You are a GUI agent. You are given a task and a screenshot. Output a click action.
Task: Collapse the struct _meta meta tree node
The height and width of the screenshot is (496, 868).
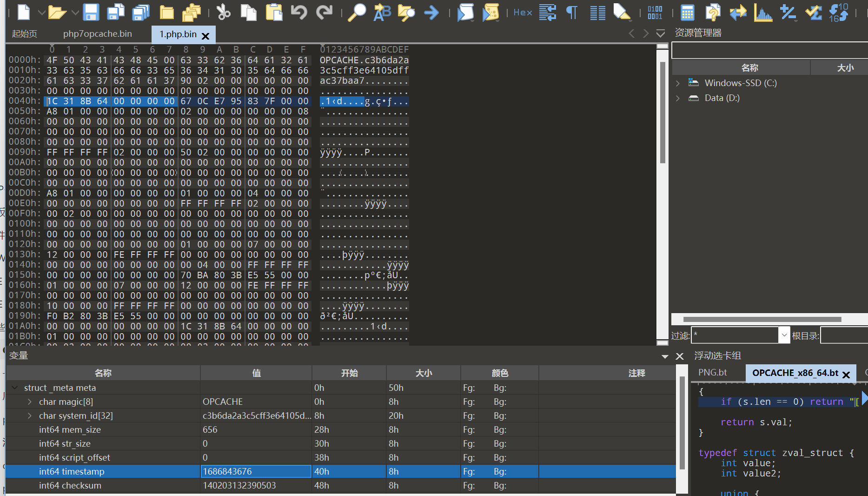coord(15,388)
